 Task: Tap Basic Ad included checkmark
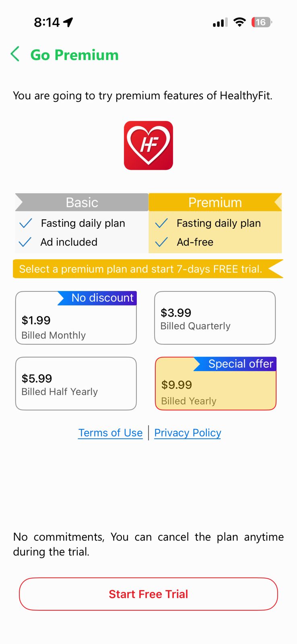click(x=25, y=242)
